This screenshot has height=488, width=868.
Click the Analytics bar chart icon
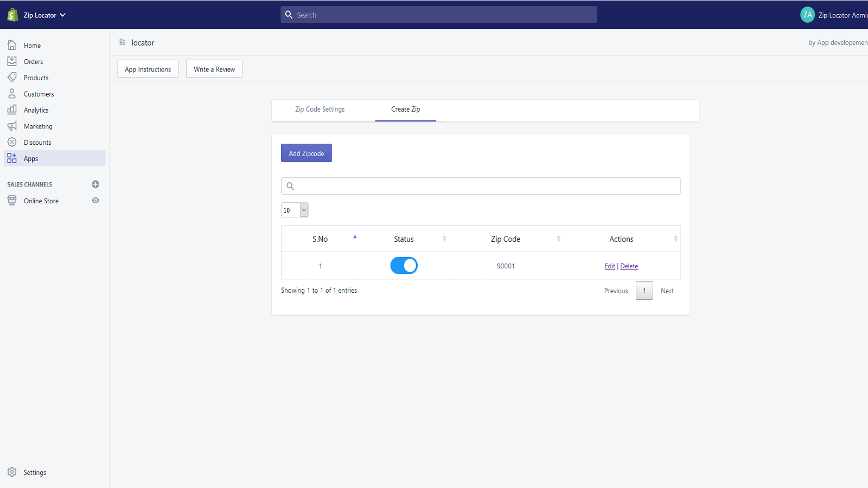click(x=12, y=110)
